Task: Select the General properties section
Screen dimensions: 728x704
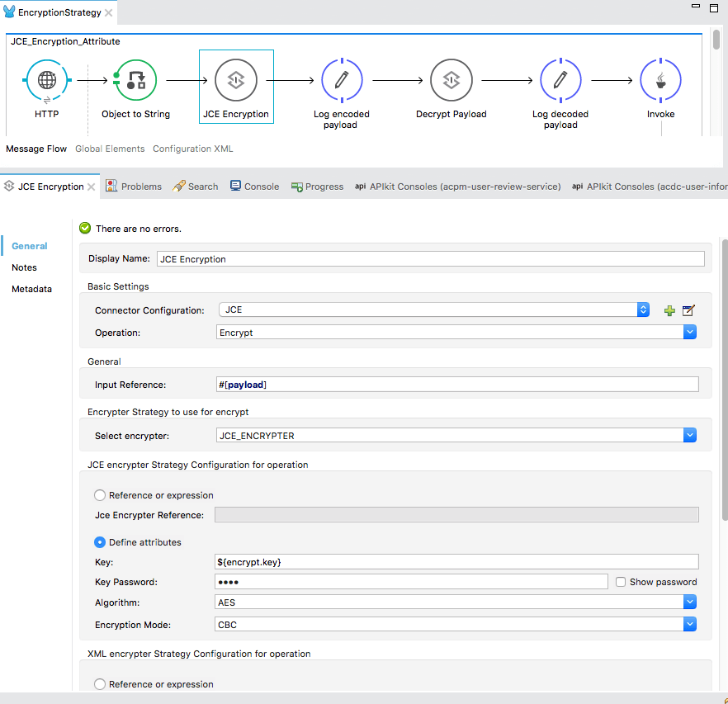Action: [29, 246]
